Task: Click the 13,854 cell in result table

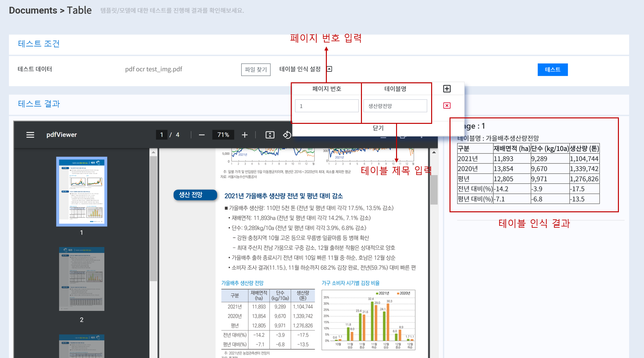Action: [512, 169]
